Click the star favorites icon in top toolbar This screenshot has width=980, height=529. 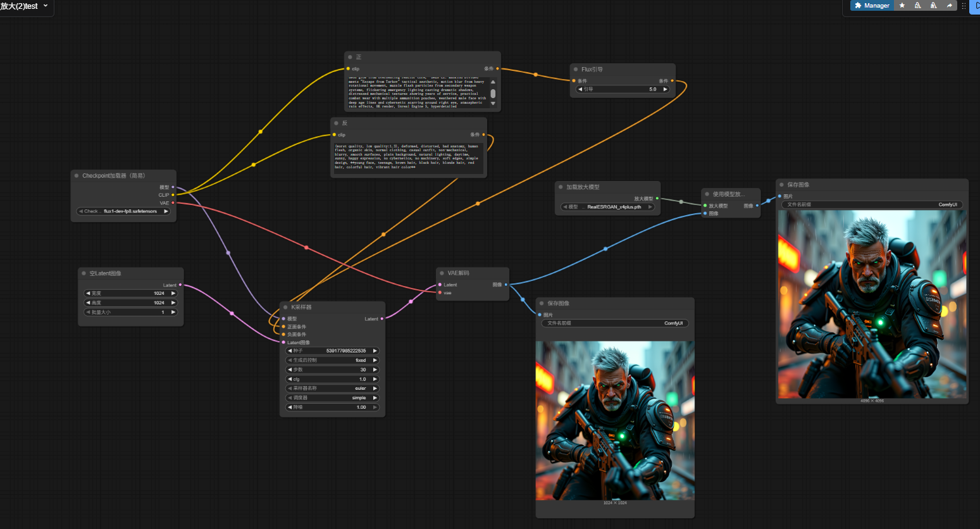(x=902, y=6)
